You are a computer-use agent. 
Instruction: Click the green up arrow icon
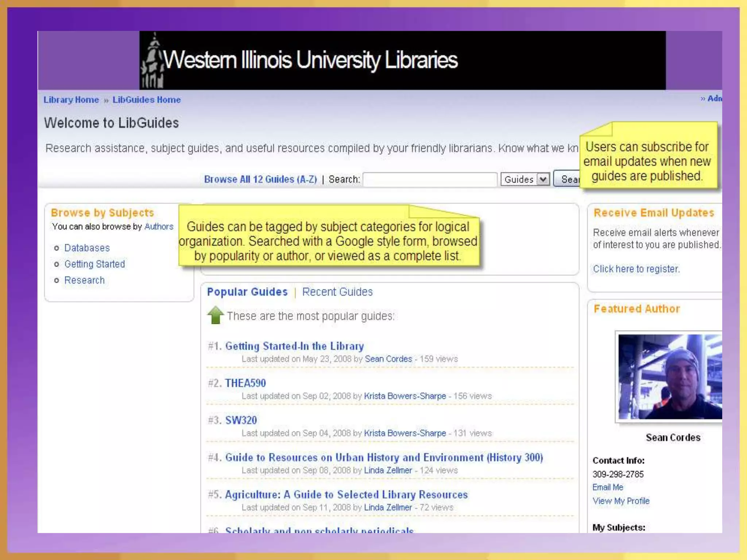[x=215, y=315]
